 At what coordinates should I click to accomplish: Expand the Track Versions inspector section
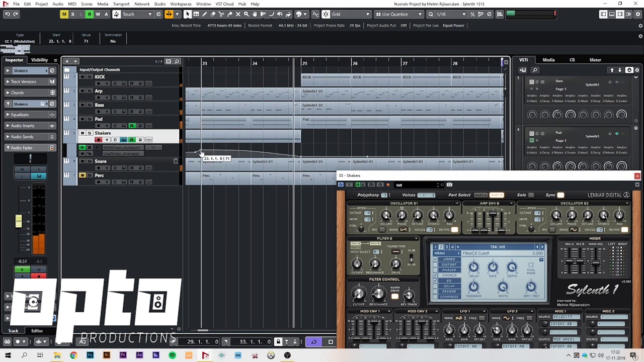pos(29,81)
